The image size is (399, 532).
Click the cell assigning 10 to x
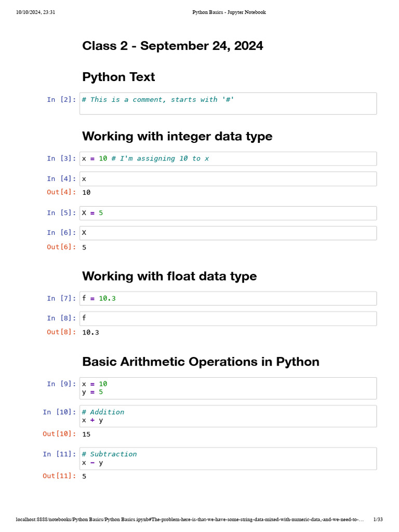[228, 158]
